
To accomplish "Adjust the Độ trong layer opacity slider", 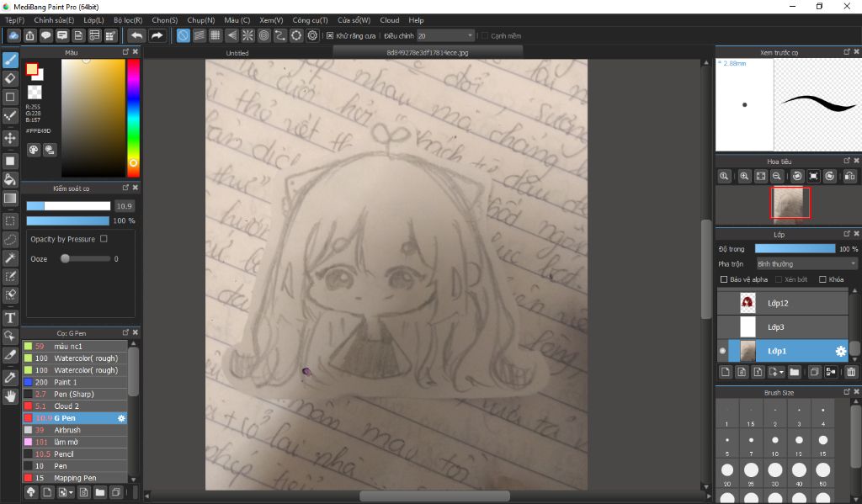I will pos(795,249).
